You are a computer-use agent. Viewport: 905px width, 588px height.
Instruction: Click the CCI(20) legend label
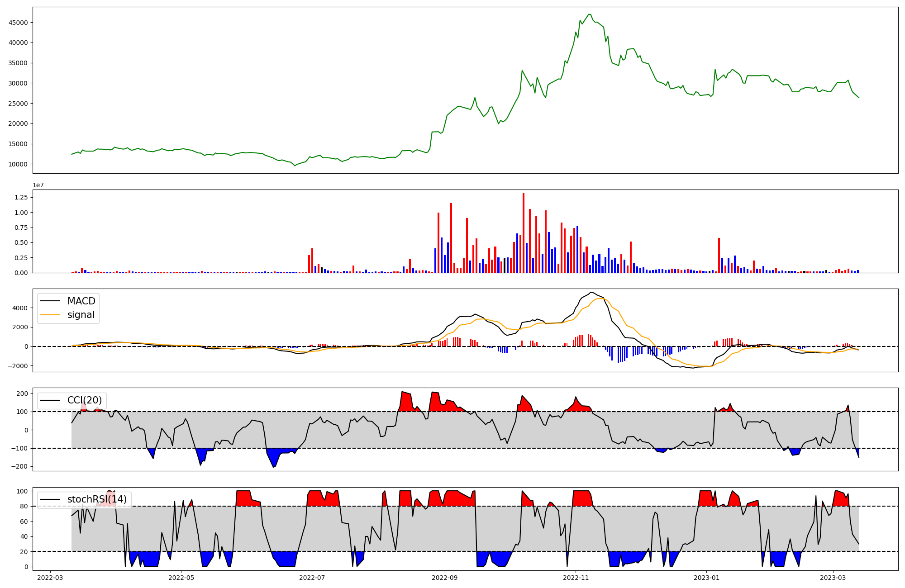85,400
